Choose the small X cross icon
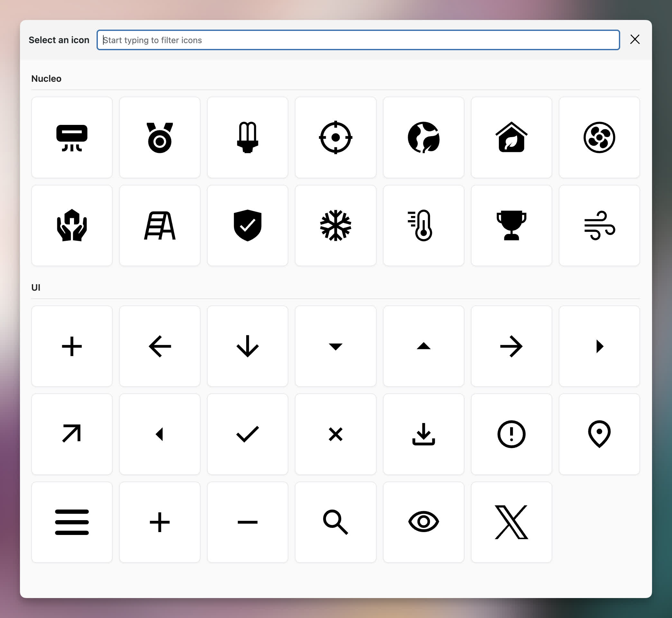This screenshot has height=618, width=672. (335, 434)
